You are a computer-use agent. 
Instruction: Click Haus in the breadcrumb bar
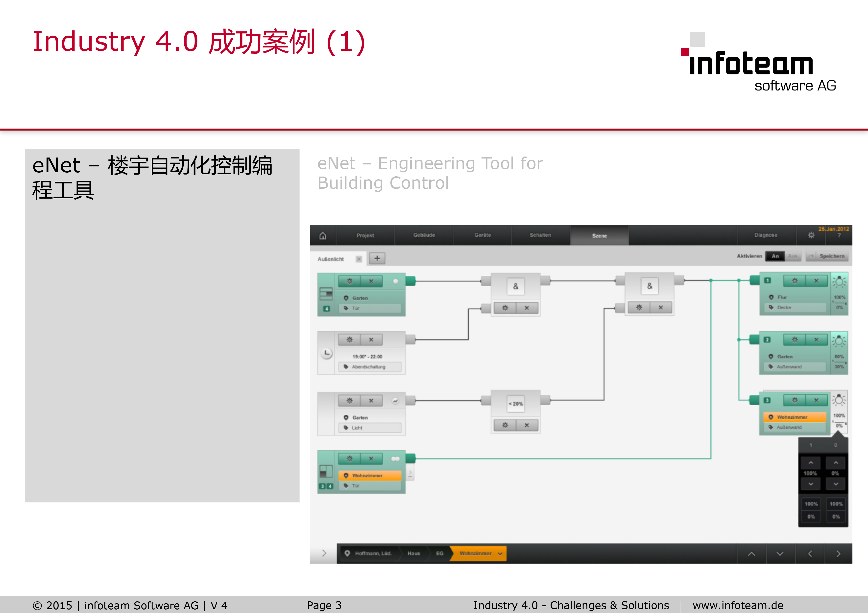(x=413, y=553)
